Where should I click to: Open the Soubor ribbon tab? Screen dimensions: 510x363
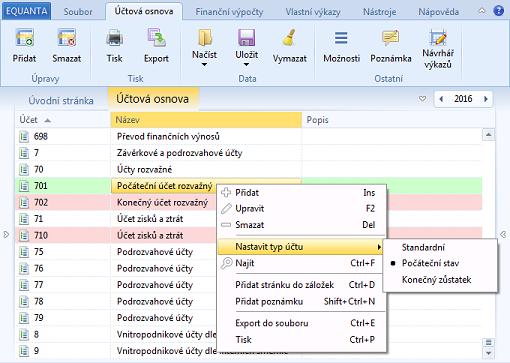[78, 12]
